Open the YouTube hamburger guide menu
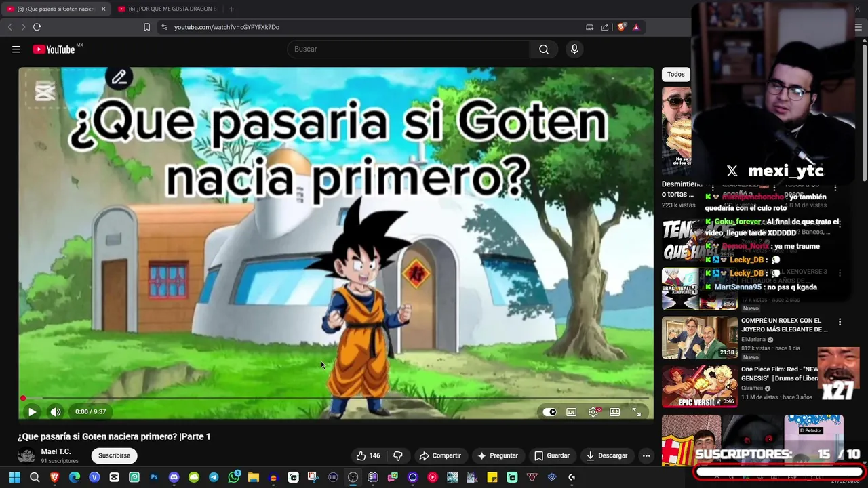 pyautogui.click(x=16, y=49)
